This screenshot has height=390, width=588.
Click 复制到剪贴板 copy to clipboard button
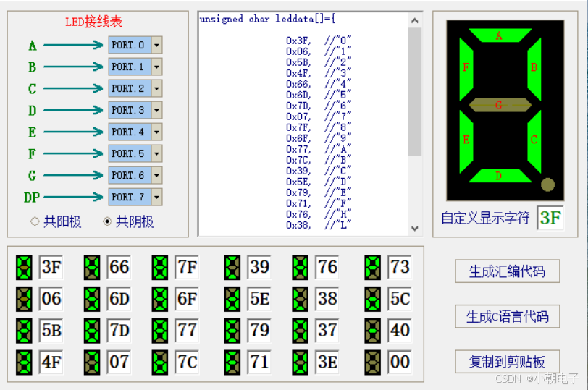(508, 362)
